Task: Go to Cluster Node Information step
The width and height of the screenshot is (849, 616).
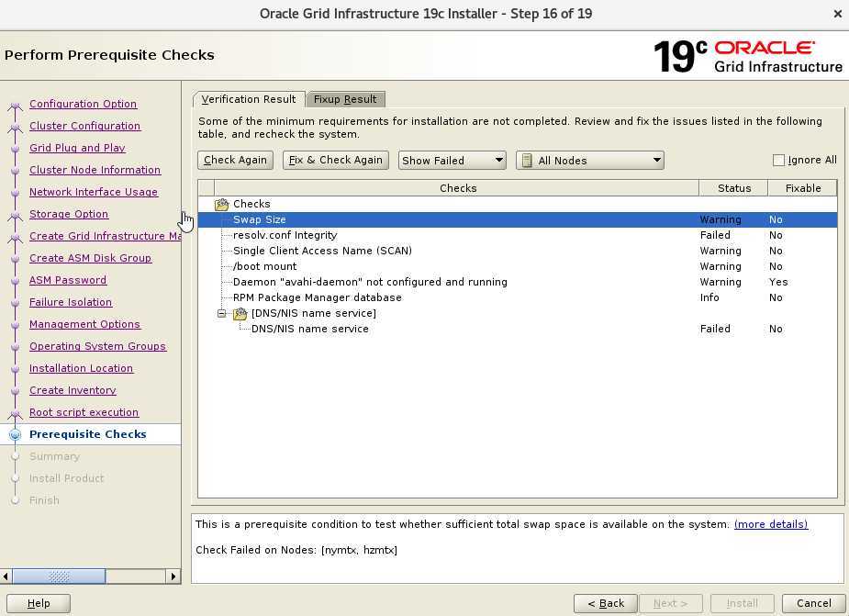Action: (95, 170)
